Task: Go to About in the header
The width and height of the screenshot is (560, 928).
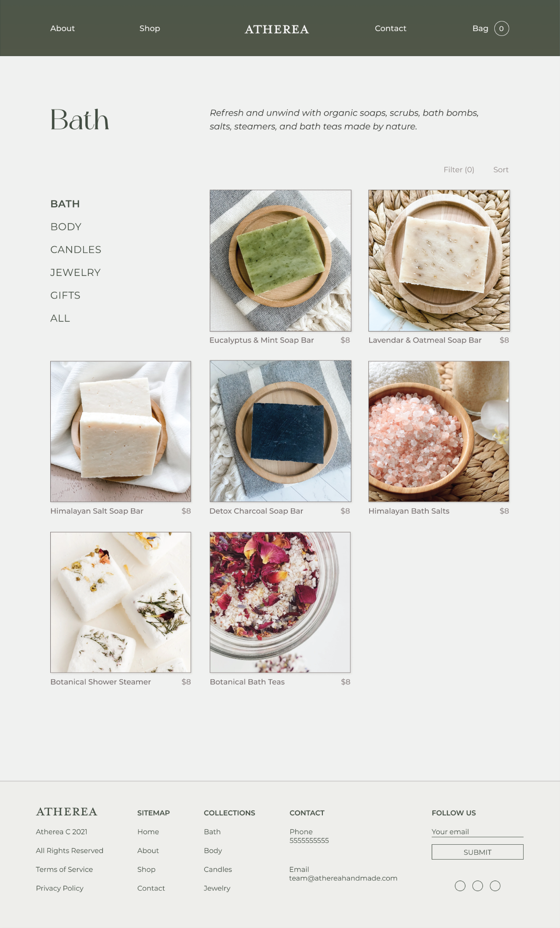Action: click(62, 29)
